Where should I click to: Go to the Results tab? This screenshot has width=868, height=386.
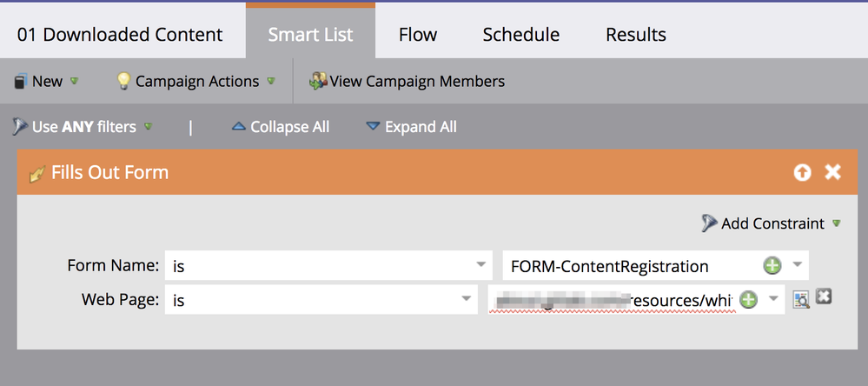[636, 34]
